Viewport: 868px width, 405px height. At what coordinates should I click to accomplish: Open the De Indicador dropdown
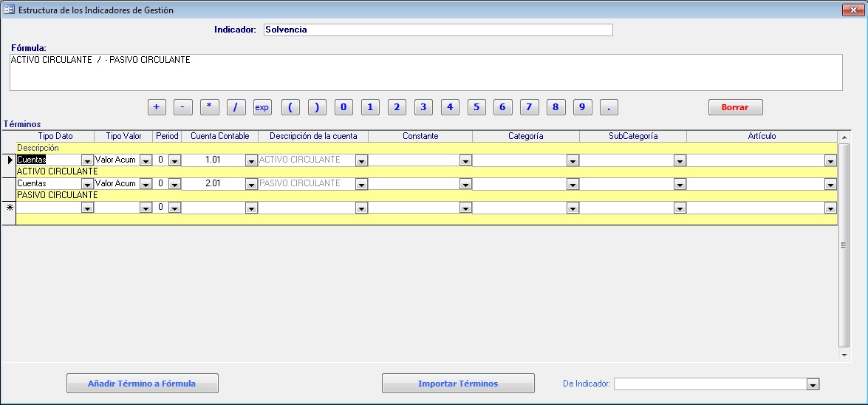[813, 384]
